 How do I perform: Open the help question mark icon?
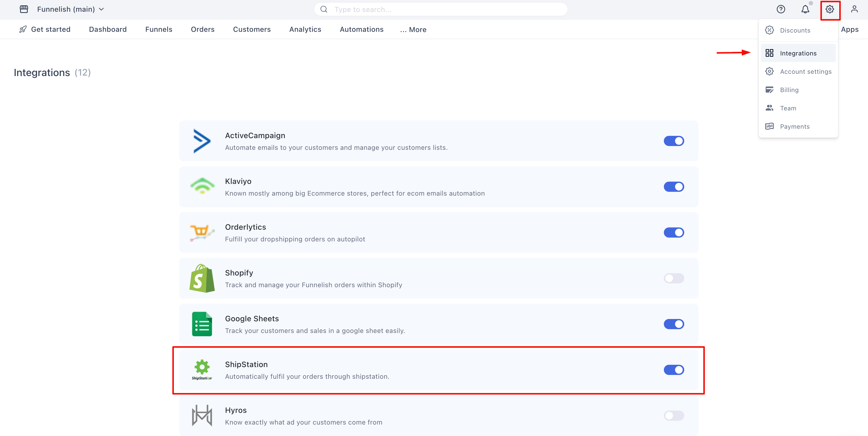tap(781, 9)
